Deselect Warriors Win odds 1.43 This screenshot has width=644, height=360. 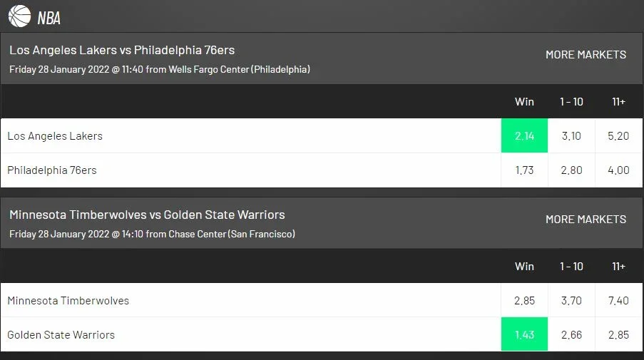coord(524,334)
